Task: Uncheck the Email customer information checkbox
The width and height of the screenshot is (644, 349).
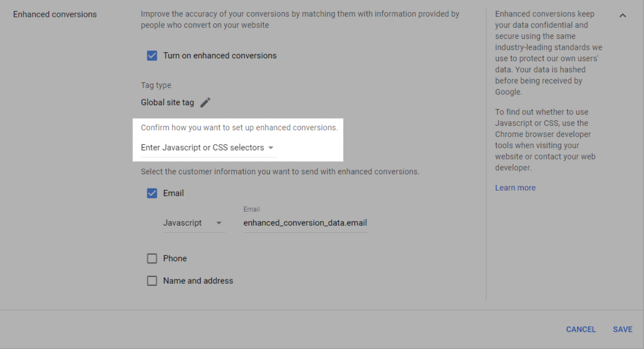Action: (x=152, y=193)
